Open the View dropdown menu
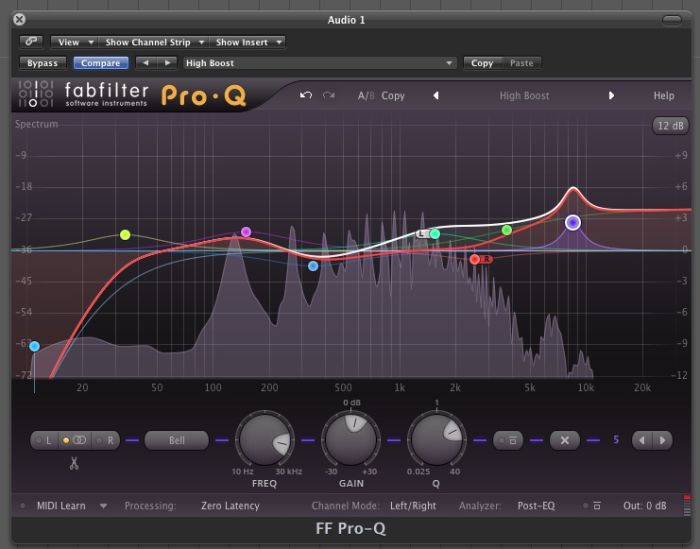This screenshot has height=549, width=700. pyautogui.click(x=76, y=42)
